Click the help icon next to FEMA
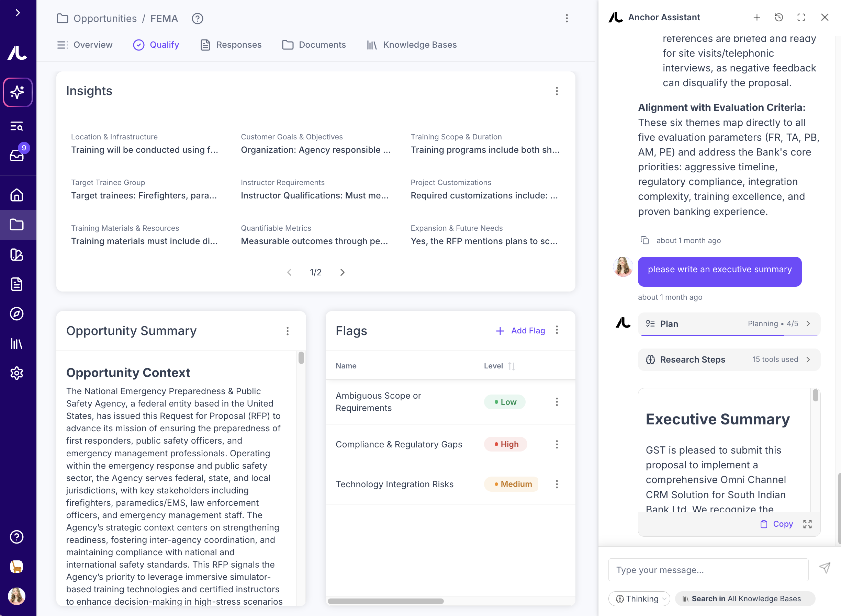The image size is (841, 616). click(x=198, y=19)
